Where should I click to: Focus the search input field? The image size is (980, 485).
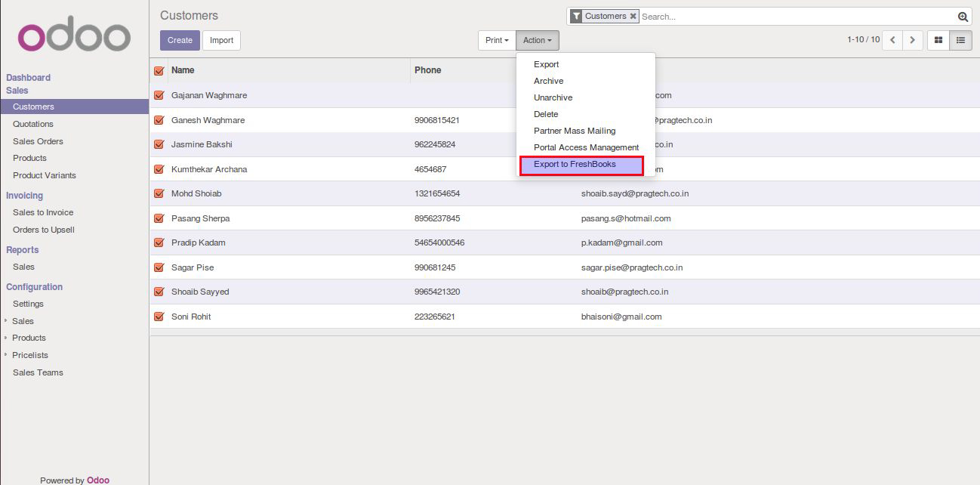click(797, 17)
